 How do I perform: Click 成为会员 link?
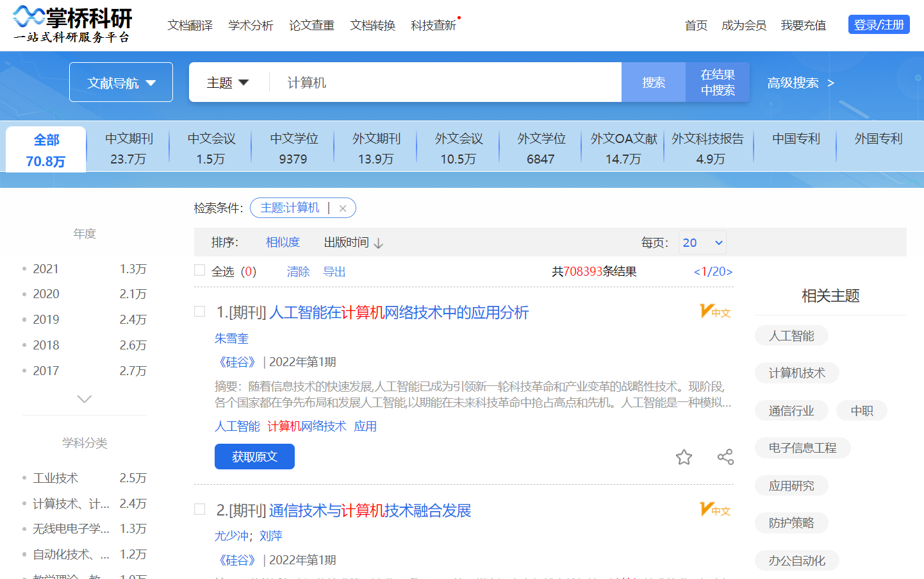point(744,25)
